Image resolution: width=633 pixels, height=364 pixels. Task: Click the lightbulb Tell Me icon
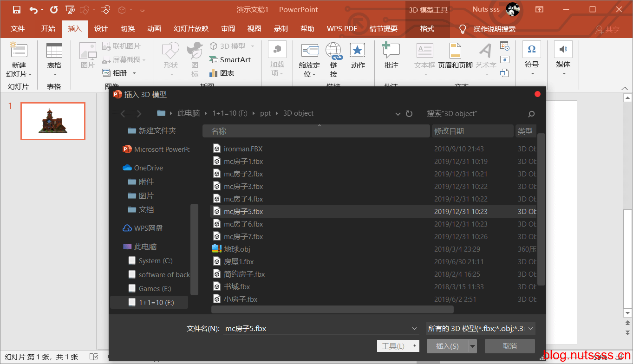[463, 29]
